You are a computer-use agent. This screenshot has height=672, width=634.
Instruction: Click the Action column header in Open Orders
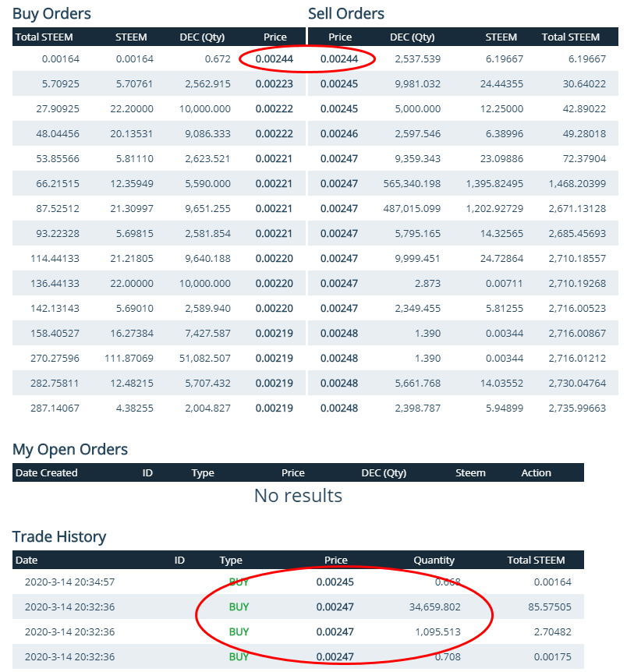536,472
